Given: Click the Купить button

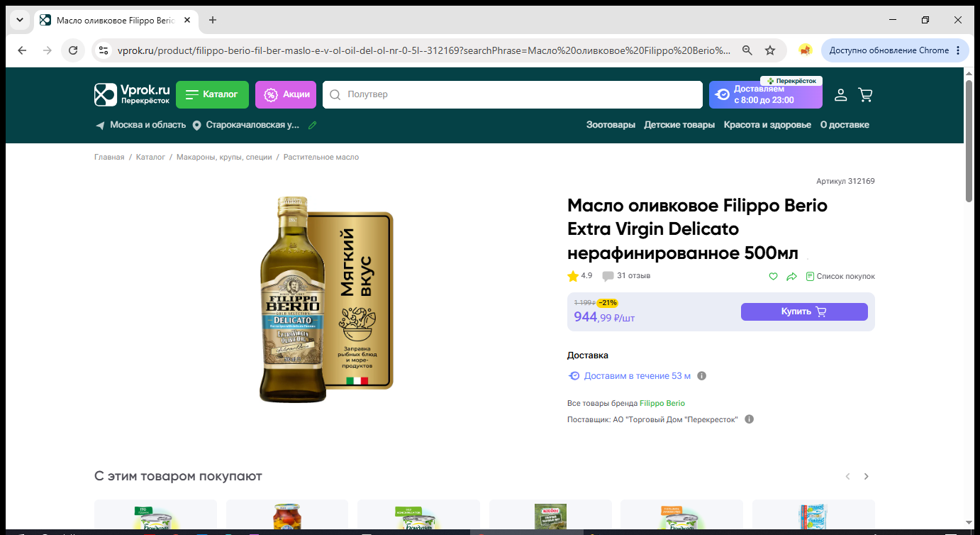Looking at the screenshot, I should 804,311.
